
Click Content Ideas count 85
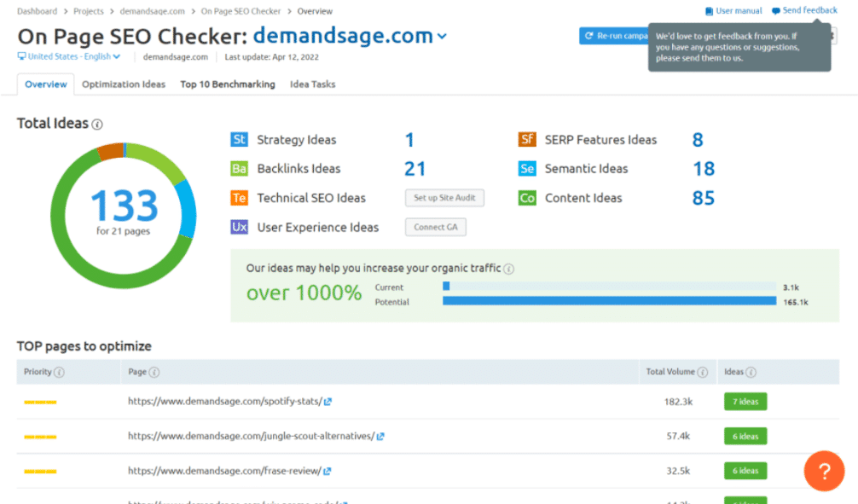[x=704, y=198]
